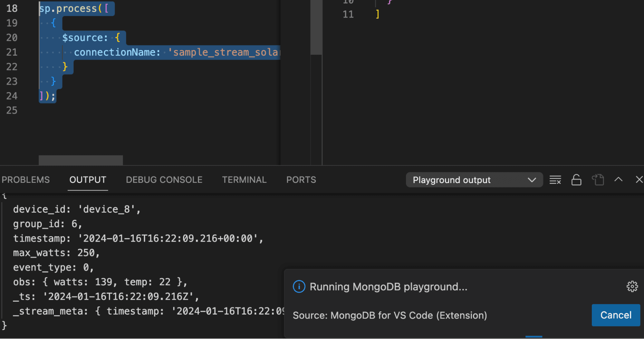Click the Source: MongoDB for VS Code text
The image size is (644, 339).
pos(389,315)
